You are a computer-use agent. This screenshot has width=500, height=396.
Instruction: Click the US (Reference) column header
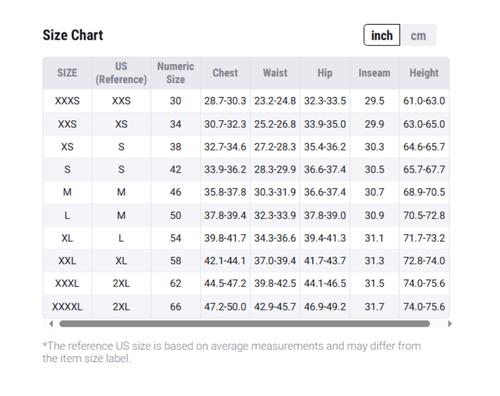pyautogui.click(x=121, y=73)
